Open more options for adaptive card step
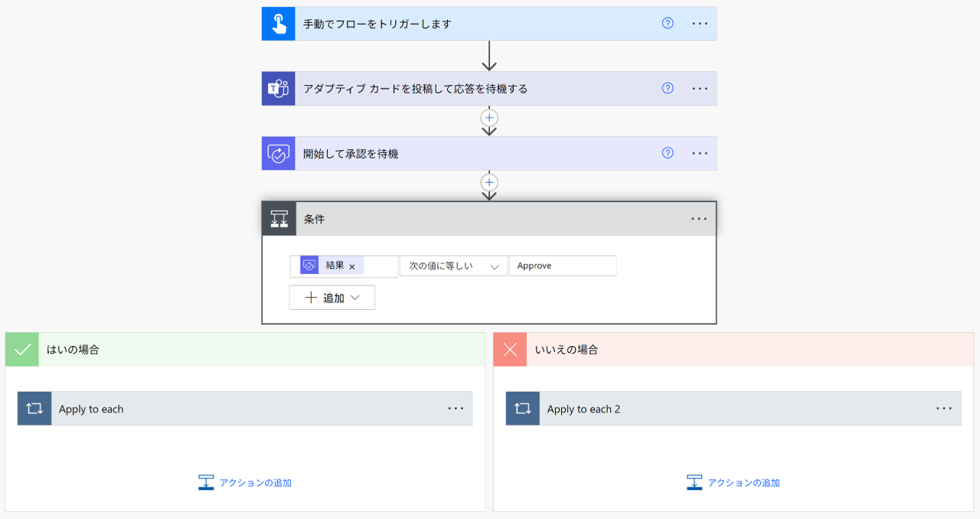This screenshot has width=980, height=519. click(x=700, y=89)
